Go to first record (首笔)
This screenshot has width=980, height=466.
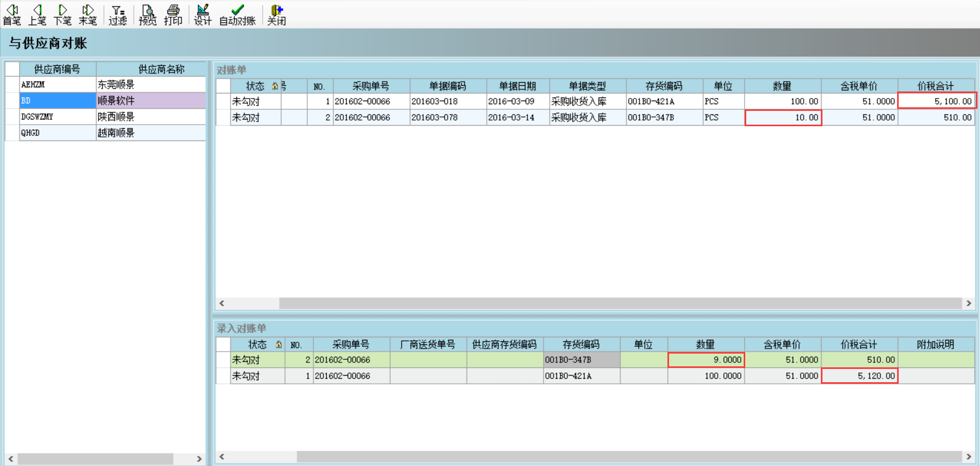12,15
